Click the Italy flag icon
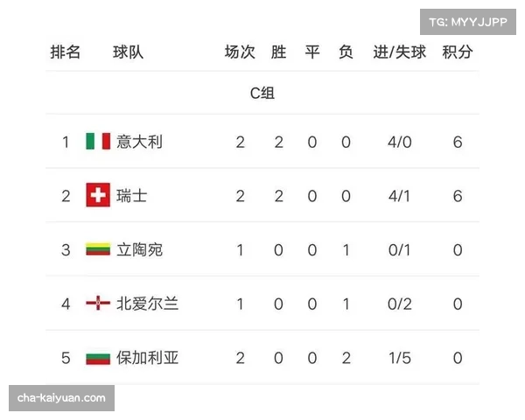Image resolution: width=525 pixels, height=420 pixels. click(x=98, y=142)
